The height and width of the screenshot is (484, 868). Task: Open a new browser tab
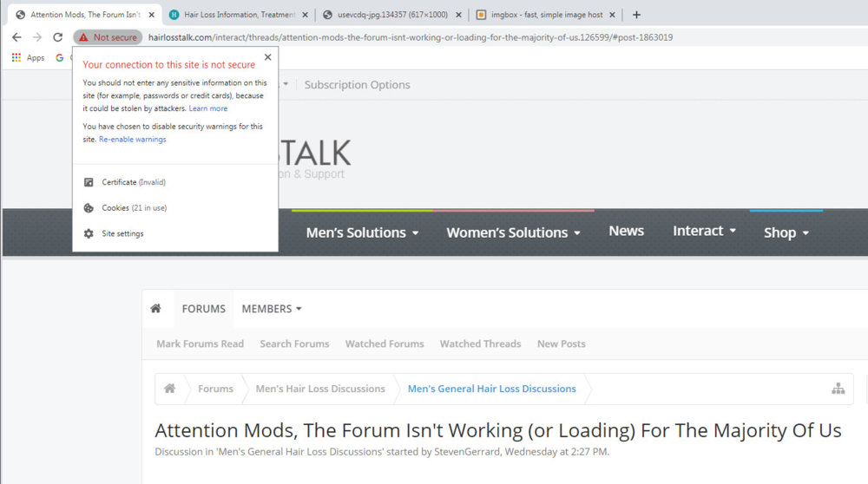(x=636, y=15)
